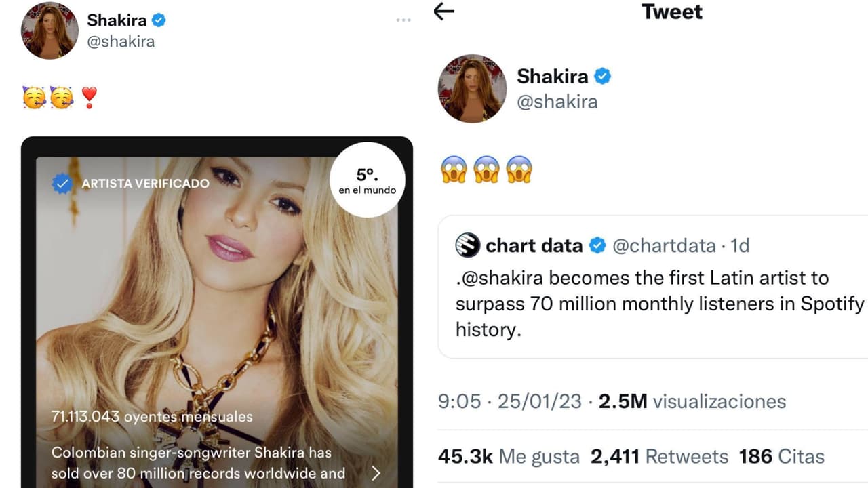Viewport: 868px width, 488px height.
Task: Click the Spotify verified artist checkmark badge
Action: [62, 182]
